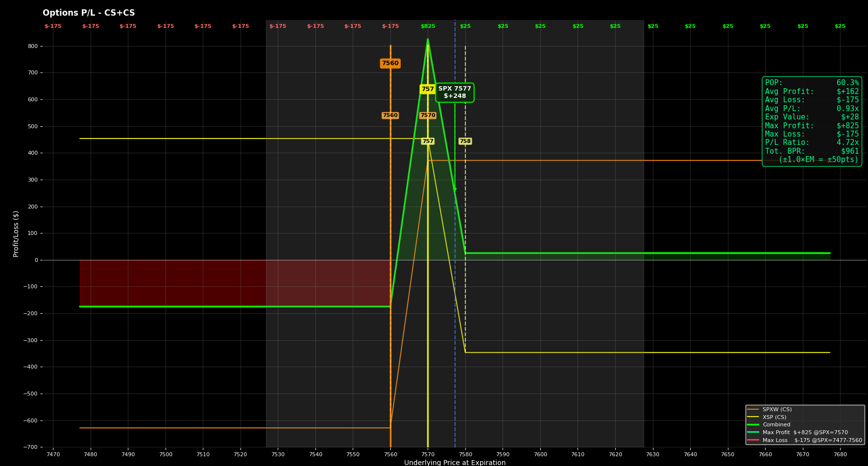Select the Max Profit: $+825 stats line
Screen dimensions: 868x466
point(812,126)
